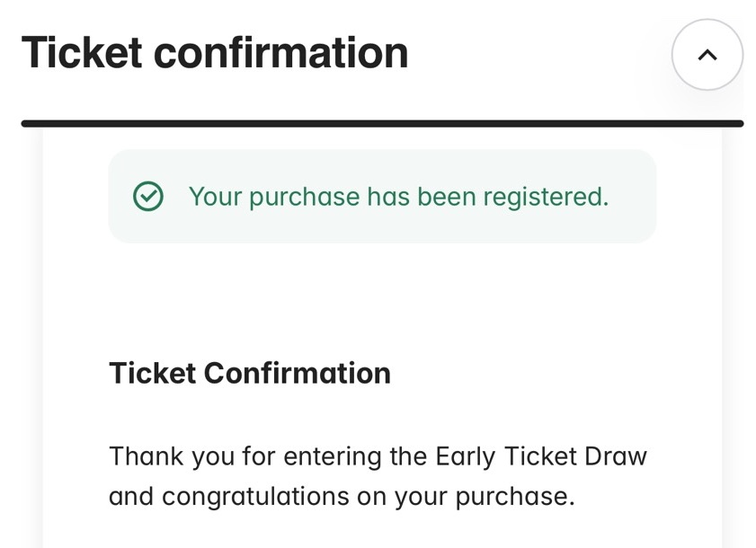
Task: Collapse the Ticket confirmation section
Action: click(707, 55)
